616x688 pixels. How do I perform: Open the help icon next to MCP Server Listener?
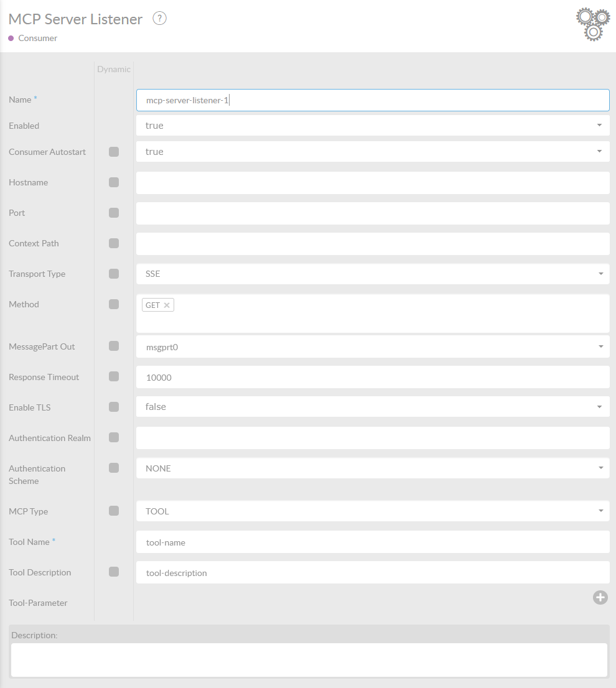pyautogui.click(x=159, y=19)
